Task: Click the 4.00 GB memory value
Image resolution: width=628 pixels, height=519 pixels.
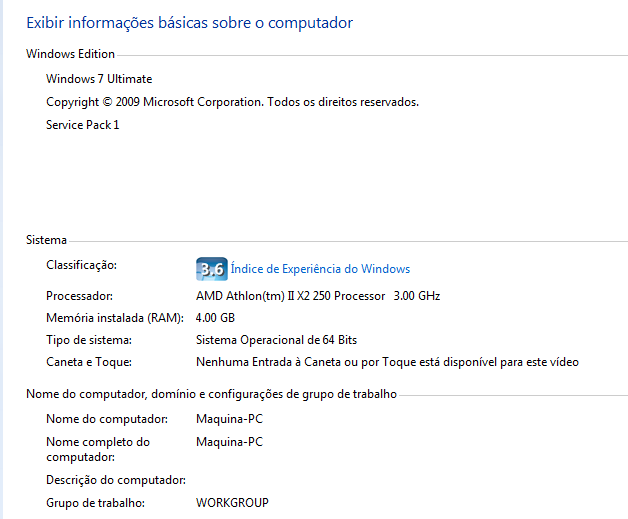Action: tap(215, 318)
